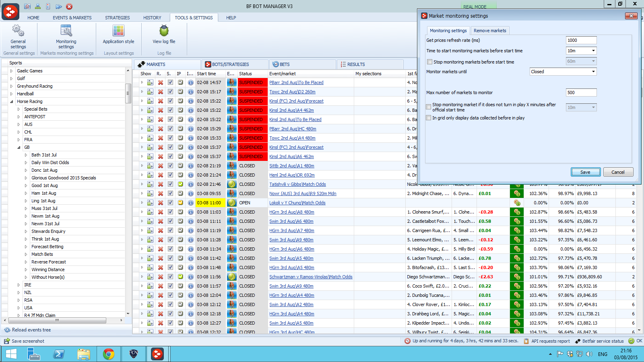644x362 pixels.
Task: Open Application style layout settings
Action: [118, 34]
